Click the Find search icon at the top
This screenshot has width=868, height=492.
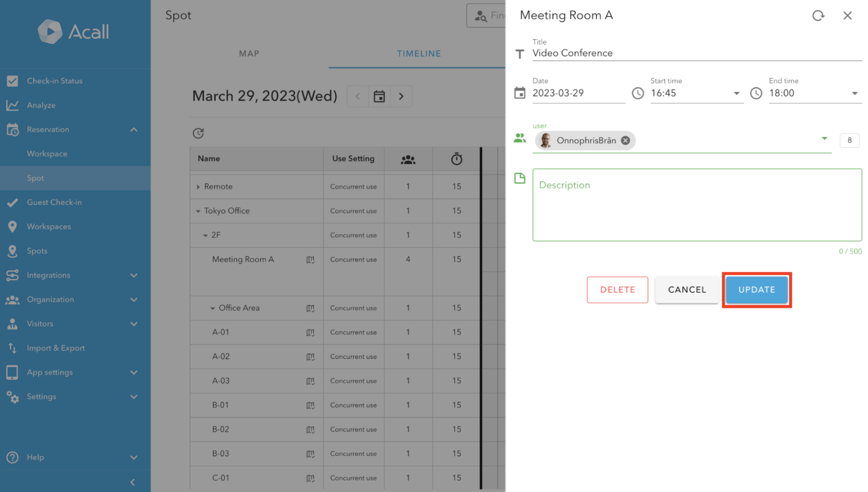point(481,15)
